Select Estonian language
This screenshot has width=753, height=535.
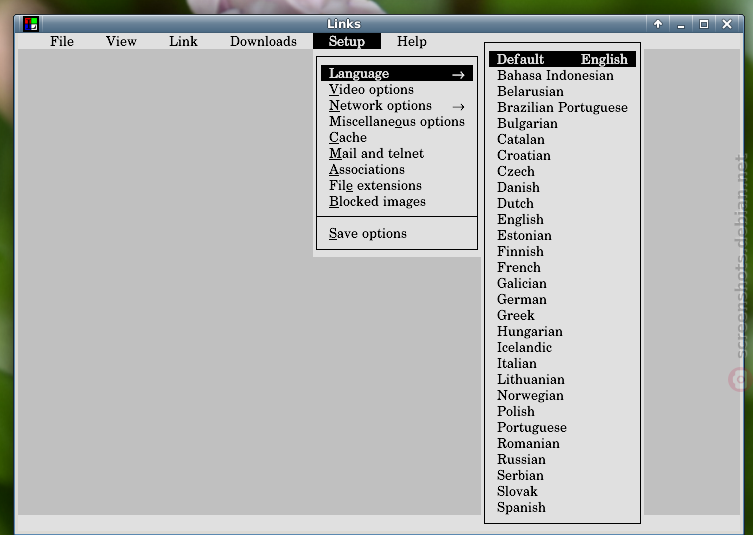point(562,235)
